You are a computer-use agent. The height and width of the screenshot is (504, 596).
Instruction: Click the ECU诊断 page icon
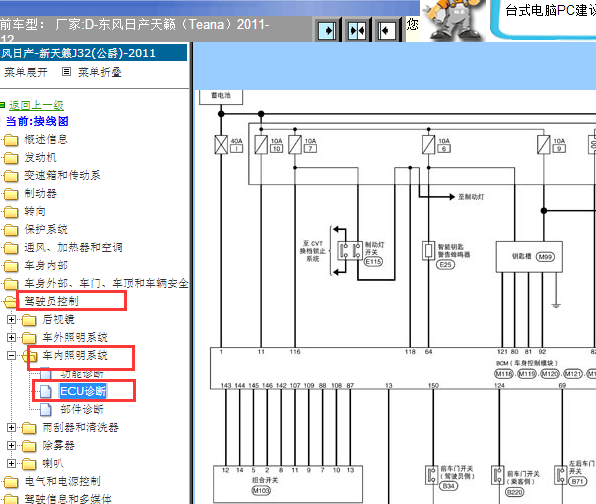(46, 391)
